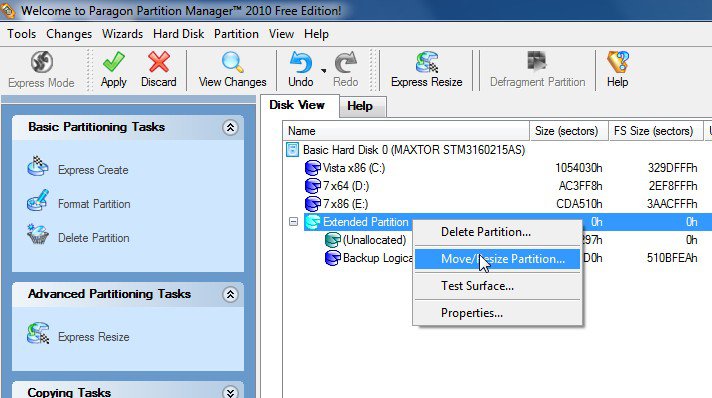Click the CDA510h size value
Image resolution: width=712 pixels, height=398 pixels.
pos(580,204)
